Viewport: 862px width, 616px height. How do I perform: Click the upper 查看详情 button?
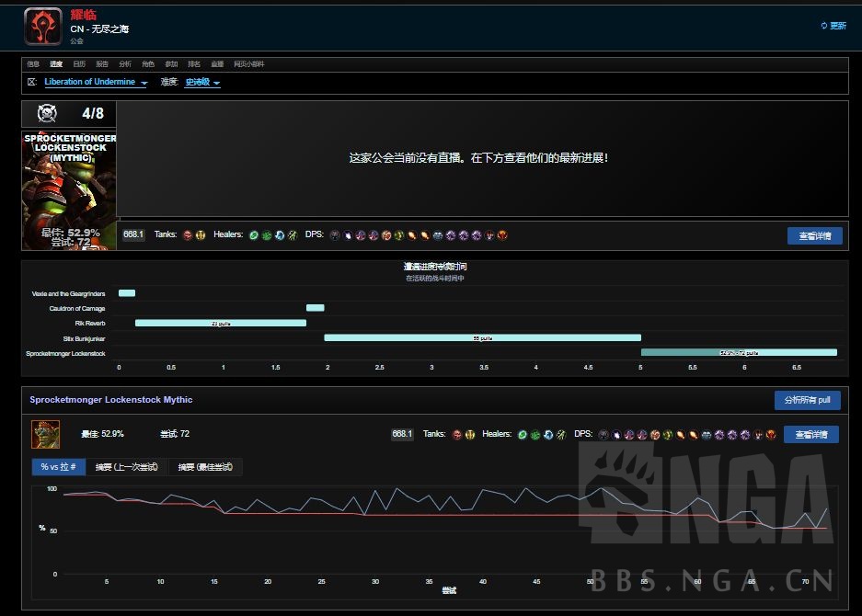coord(814,236)
